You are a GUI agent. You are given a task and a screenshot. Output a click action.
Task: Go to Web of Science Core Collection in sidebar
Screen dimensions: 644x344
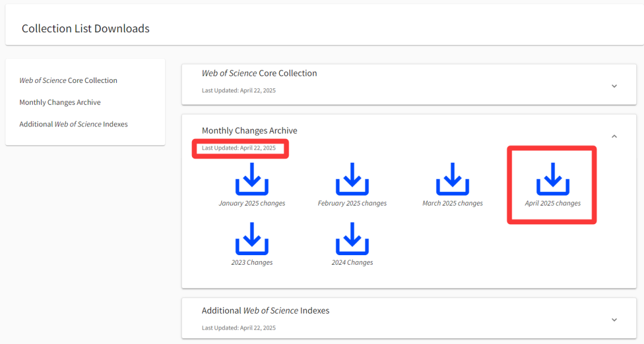coord(68,80)
